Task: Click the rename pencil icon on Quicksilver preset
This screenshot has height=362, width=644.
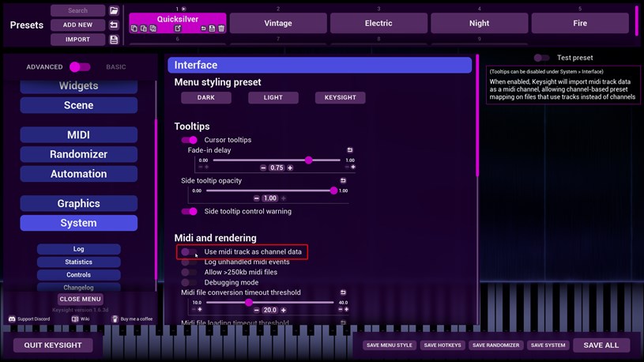Action: pos(178,28)
